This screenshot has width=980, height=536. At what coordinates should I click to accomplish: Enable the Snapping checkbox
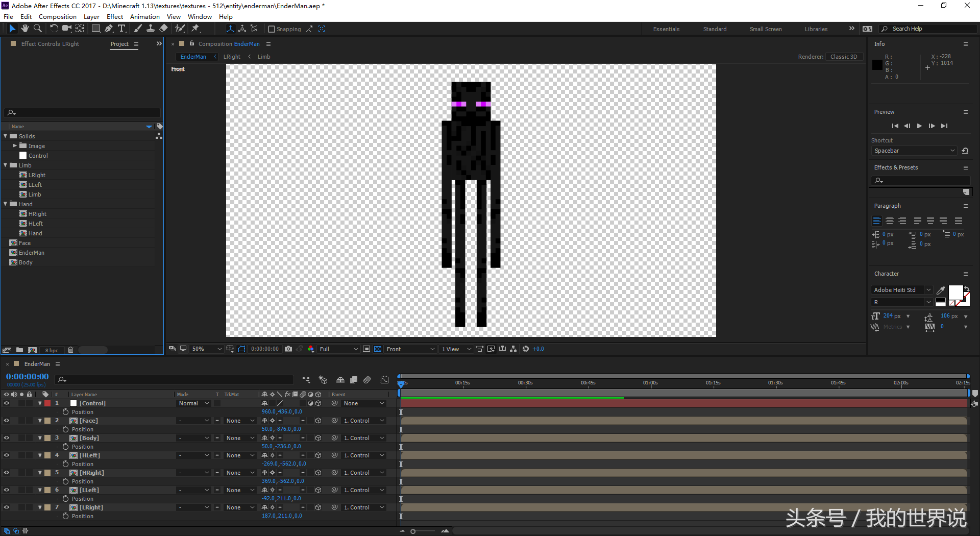point(272,29)
